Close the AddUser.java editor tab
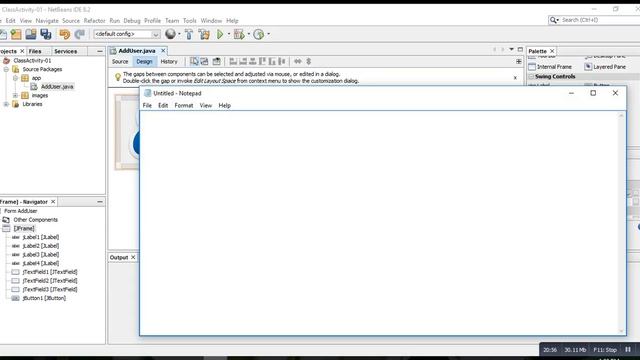 [x=163, y=51]
